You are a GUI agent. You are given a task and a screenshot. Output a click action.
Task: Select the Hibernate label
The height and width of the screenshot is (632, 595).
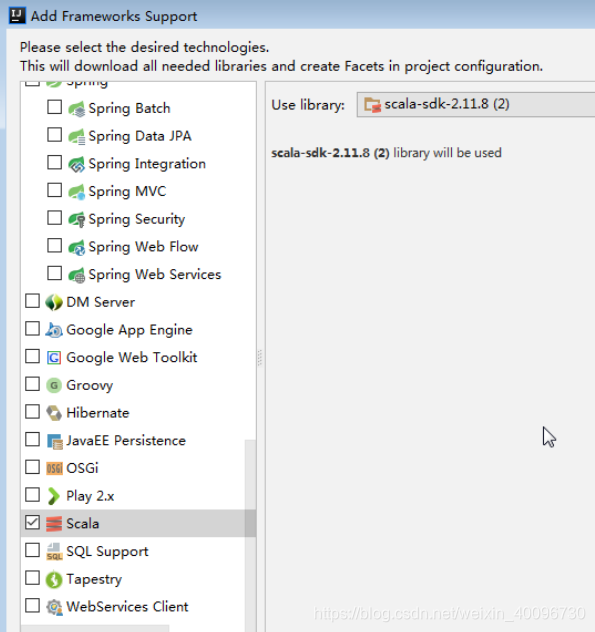(x=98, y=413)
